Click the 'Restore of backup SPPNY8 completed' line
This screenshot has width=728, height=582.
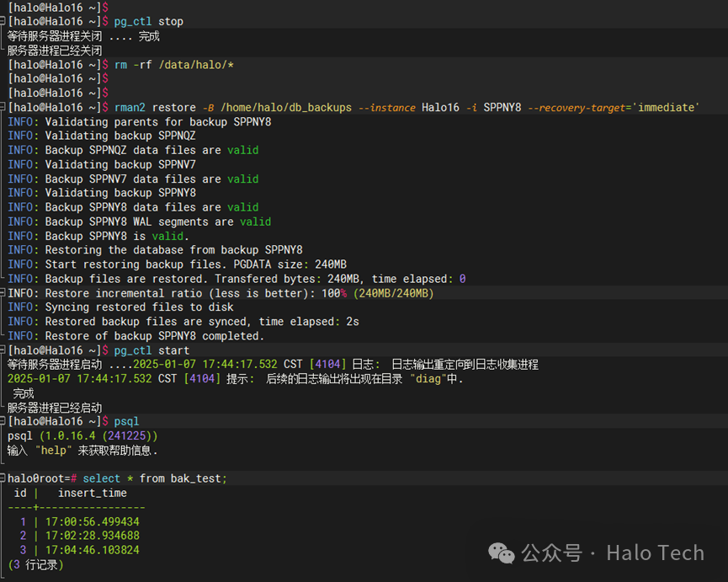coord(136,335)
